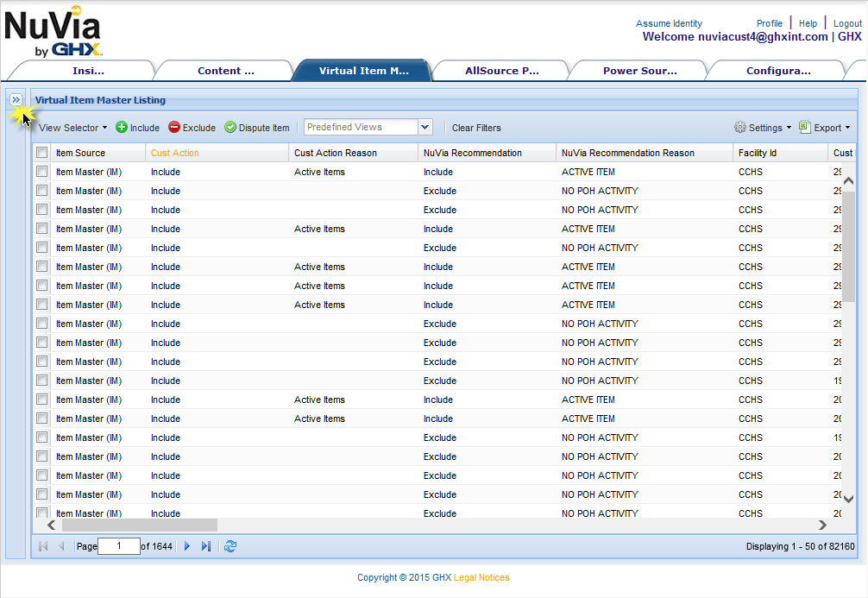The height and width of the screenshot is (598, 868).
Task: Open Predefined Views combo arrow
Action: point(425,128)
